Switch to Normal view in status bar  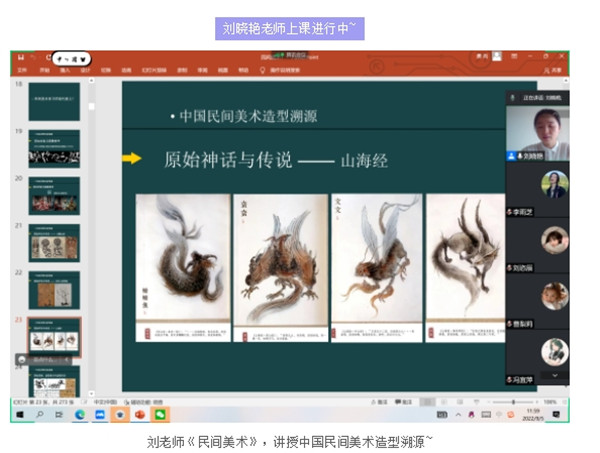click(x=427, y=402)
